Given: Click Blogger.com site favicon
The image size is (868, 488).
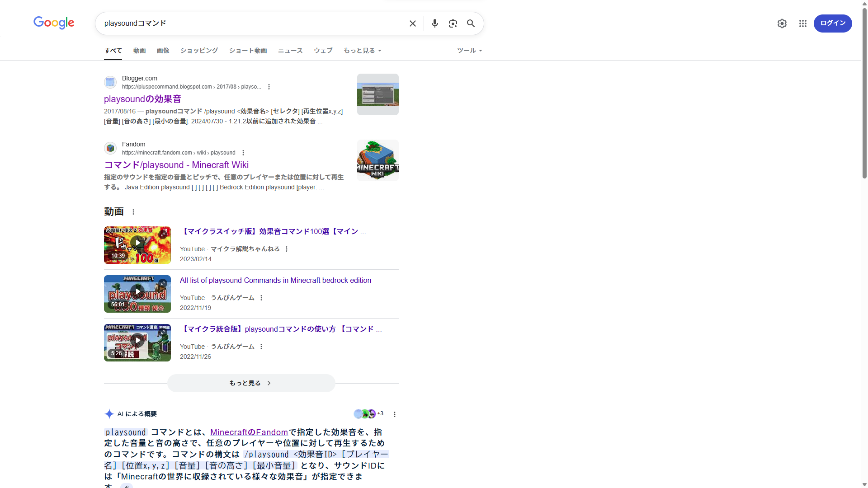Looking at the screenshot, I should [x=110, y=82].
